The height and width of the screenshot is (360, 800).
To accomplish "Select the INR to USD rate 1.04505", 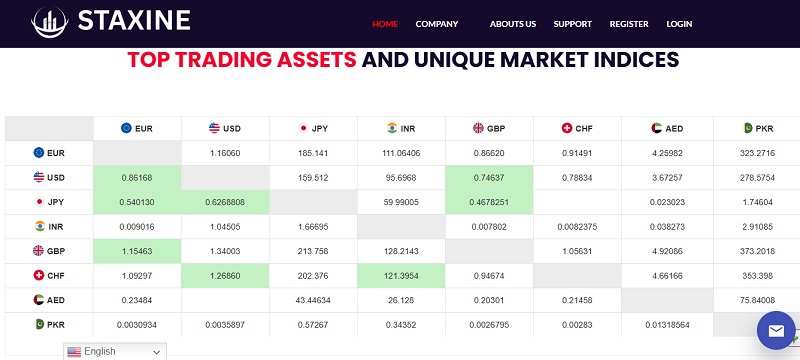I will pyautogui.click(x=225, y=227).
